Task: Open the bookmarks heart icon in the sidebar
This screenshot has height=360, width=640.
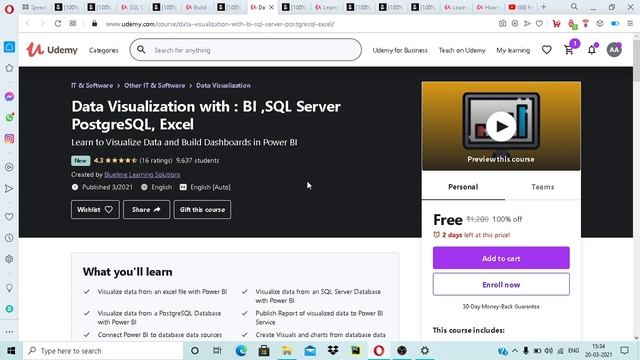Action: (9, 217)
